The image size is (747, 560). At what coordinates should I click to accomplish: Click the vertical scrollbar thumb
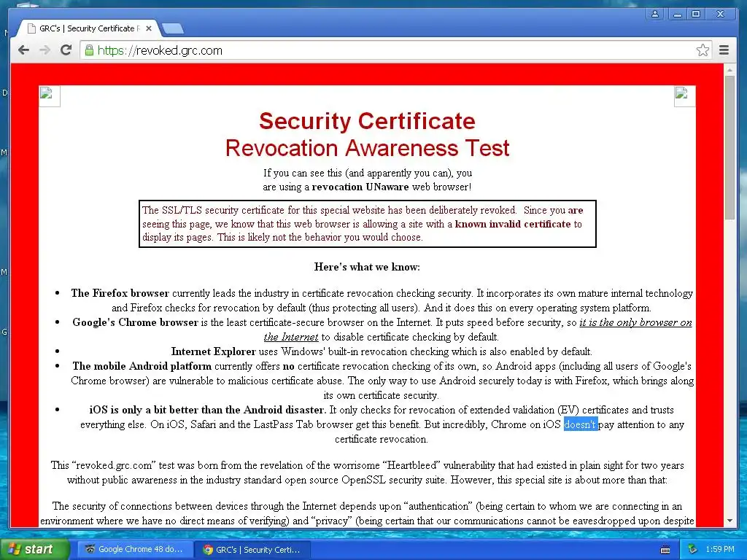pos(729,147)
